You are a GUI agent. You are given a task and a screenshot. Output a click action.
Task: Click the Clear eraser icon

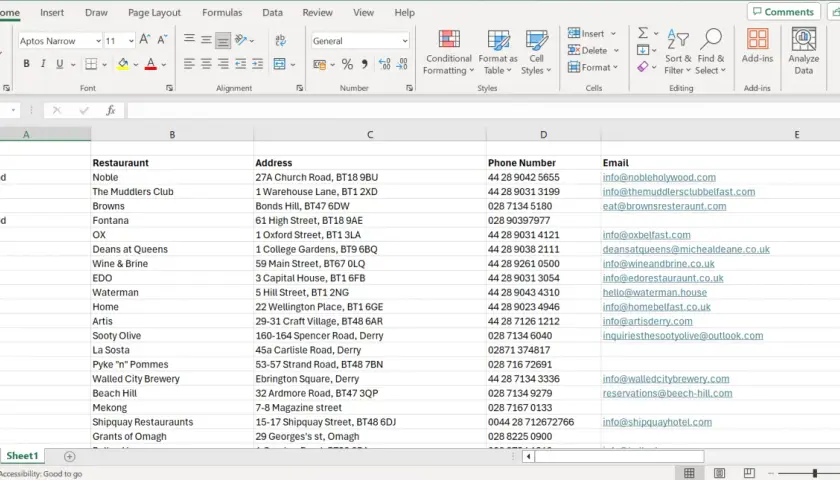point(643,67)
